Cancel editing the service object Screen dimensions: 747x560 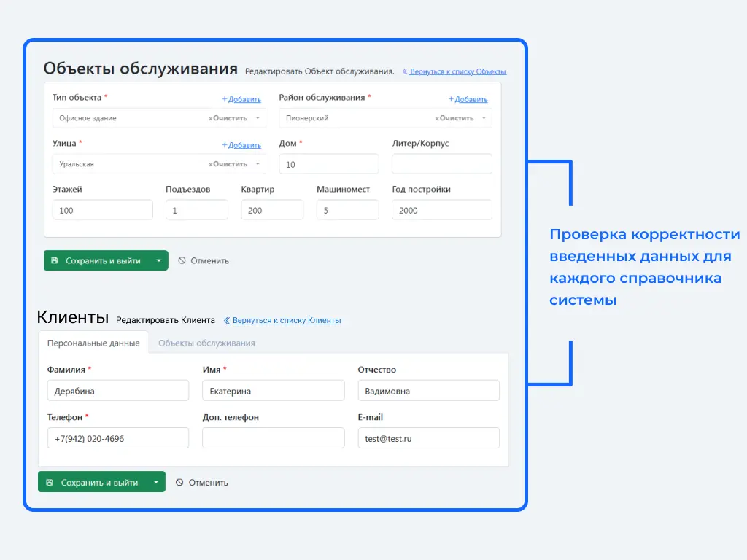tap(204, 260)
